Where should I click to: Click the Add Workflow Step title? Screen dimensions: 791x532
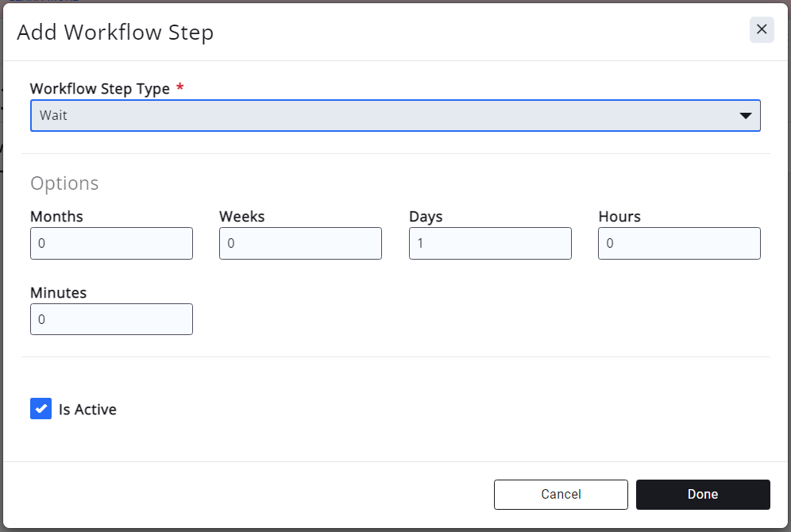click(114, 33)
